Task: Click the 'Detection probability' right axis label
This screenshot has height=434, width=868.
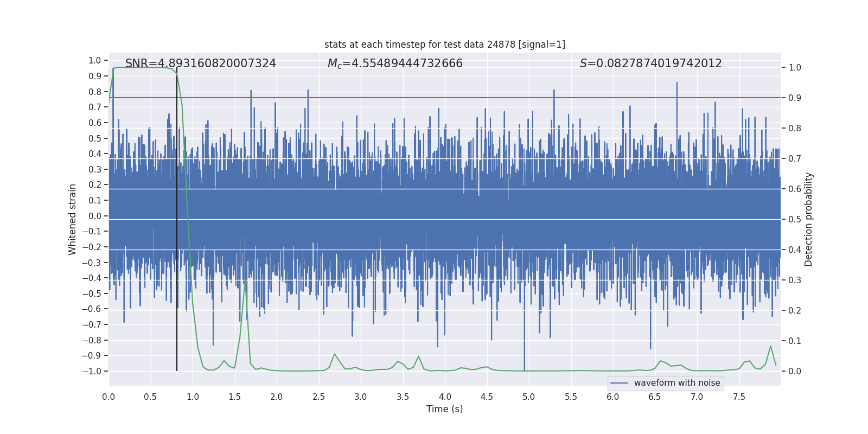Action: click(809, 219)
